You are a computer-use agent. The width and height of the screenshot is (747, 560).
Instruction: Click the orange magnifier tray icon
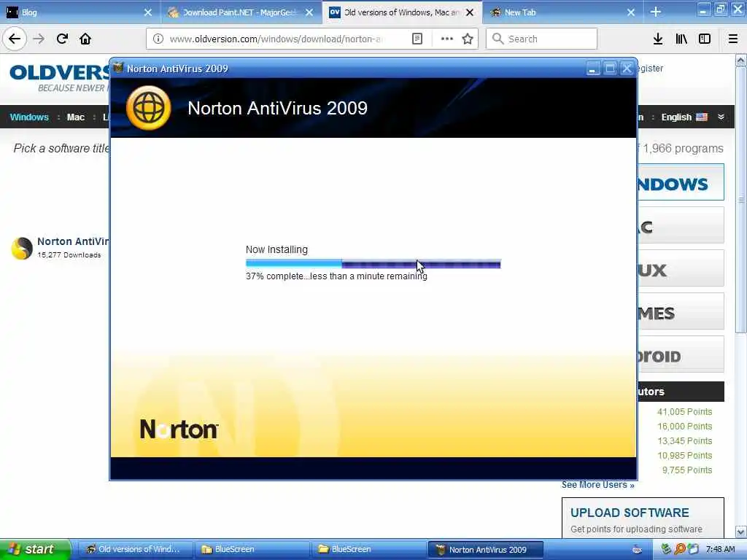coord(680,549)
